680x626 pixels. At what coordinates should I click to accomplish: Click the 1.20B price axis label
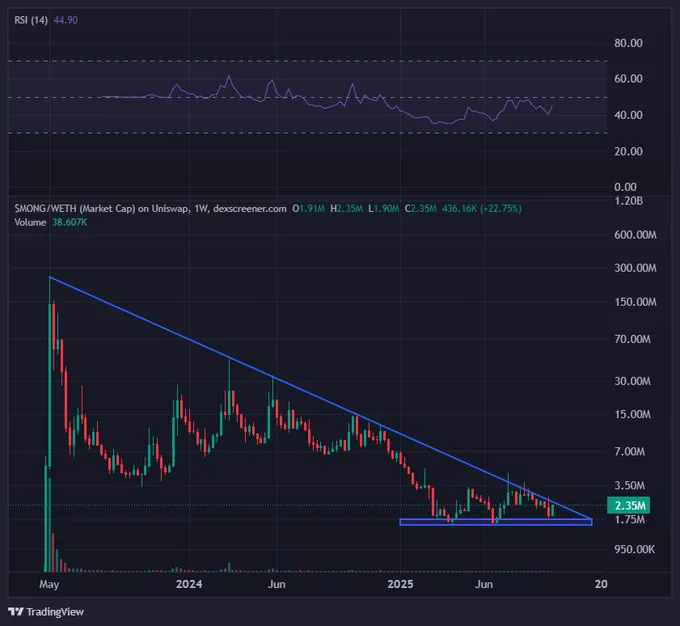click(x=628, y=201)
